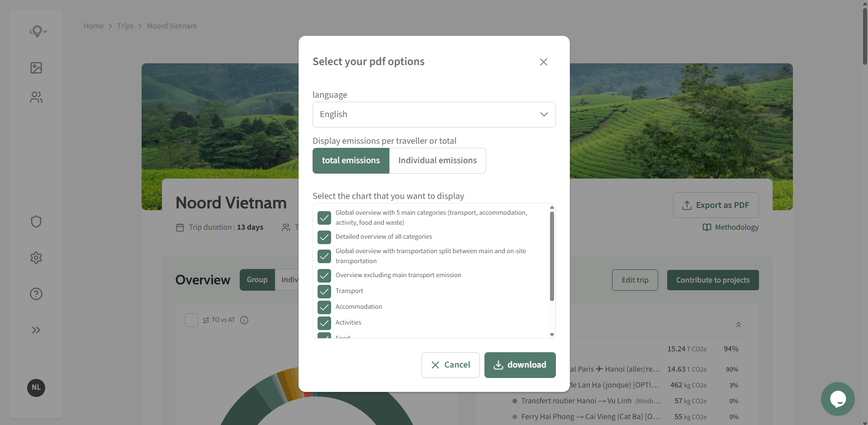
Task: Click the page vertical scrollbar
Action: coord(865,36)
